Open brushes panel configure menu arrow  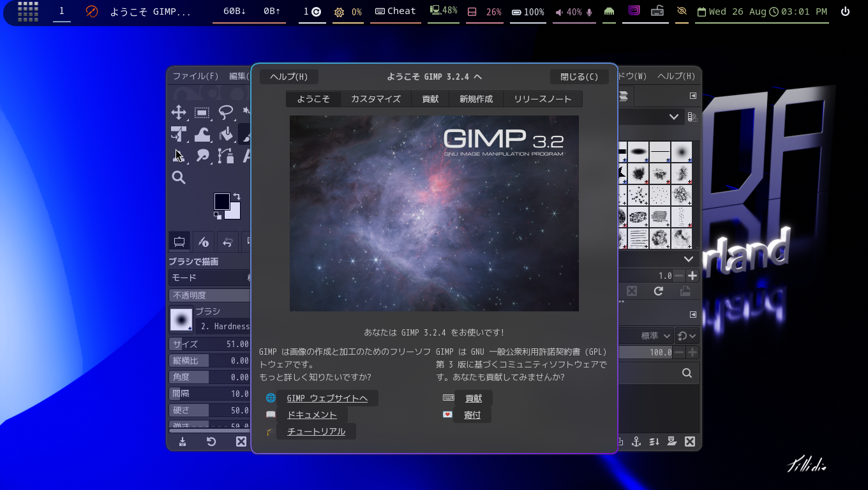(x=693, y=96)
